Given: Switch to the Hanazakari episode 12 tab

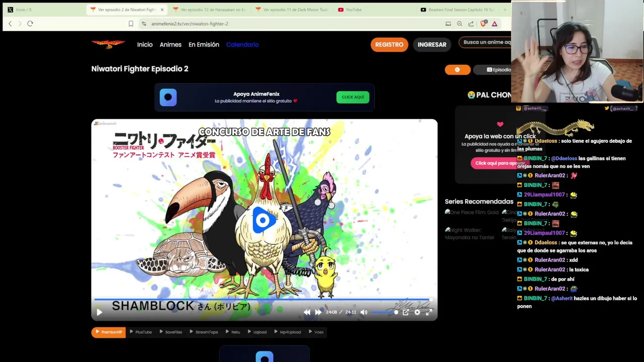Looking at the screenshot, I should click(x=209, y=10).
